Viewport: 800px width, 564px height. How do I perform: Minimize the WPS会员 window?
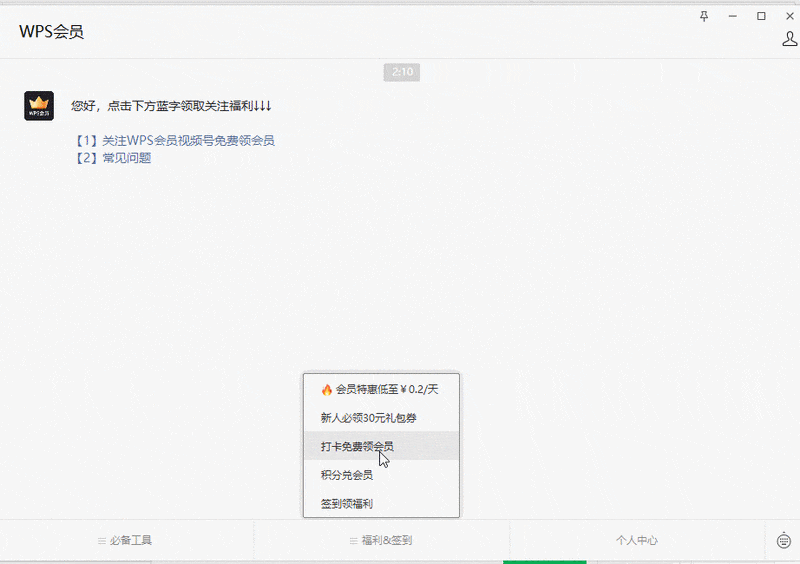(733, 16)
